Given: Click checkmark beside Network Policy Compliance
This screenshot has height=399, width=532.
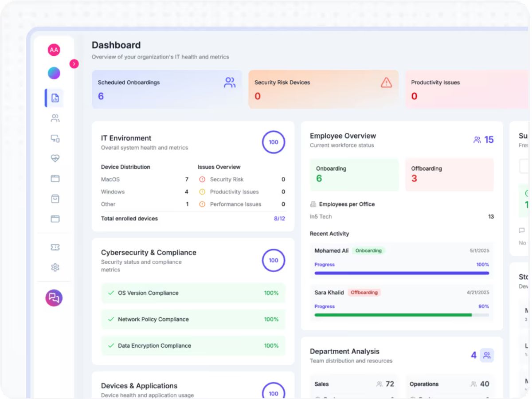Looking at the screenshot, I should click(111, 319).
